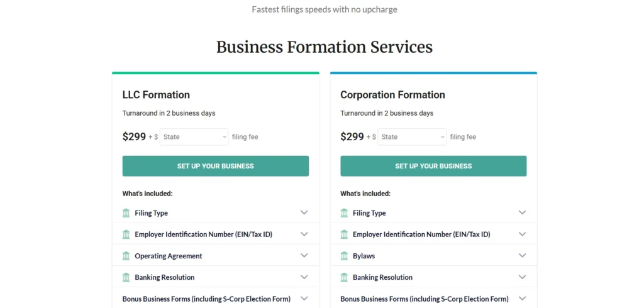Click bank icon next to LLC Banking Resolution
Image resolution: width=644 pixels, height=308 pixels.
click(126, 277)
